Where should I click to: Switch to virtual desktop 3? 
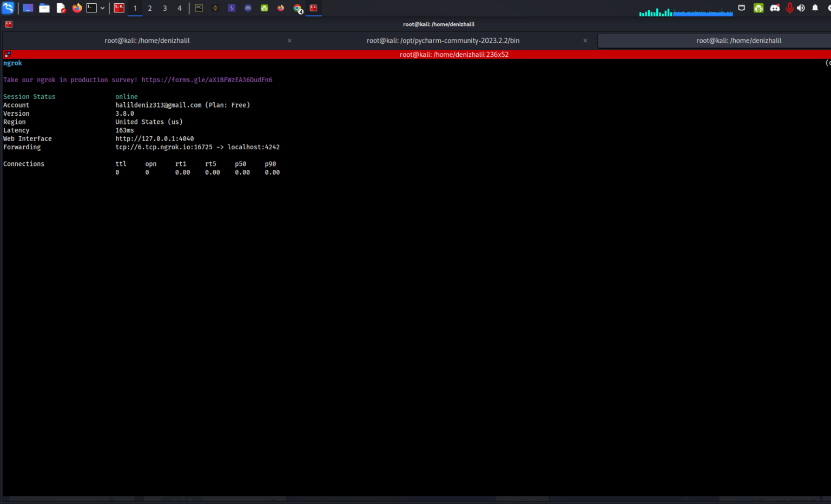tap(164, 8)
